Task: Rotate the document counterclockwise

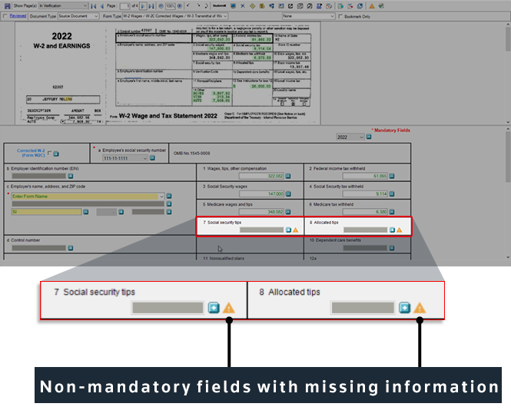Action: [x=188, y=6]
